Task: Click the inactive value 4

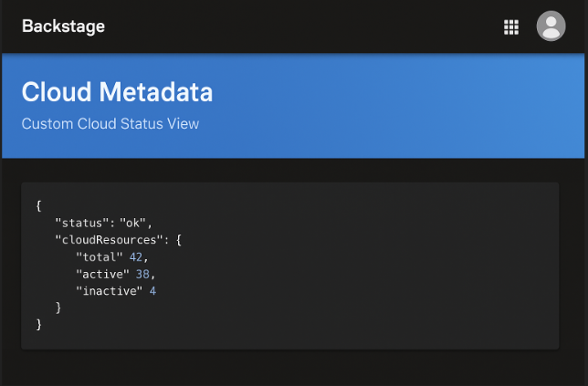Action: [x=152, y=291]
